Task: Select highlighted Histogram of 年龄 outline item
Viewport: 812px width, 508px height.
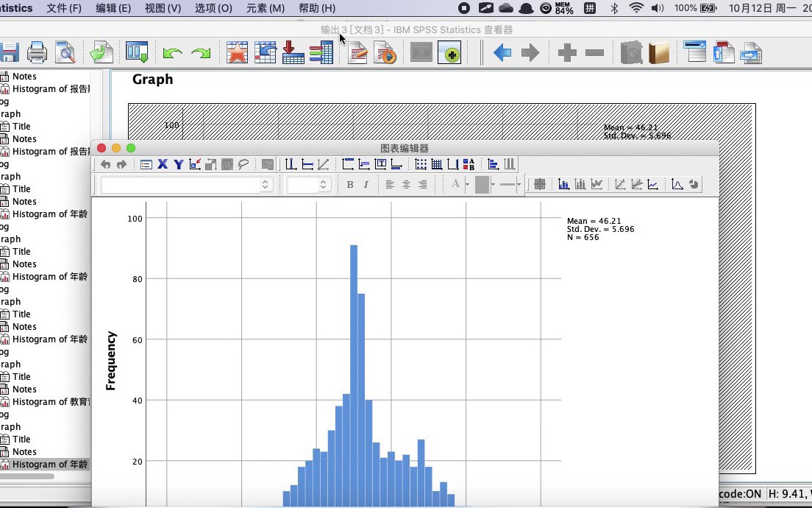Action: (45, 465)
